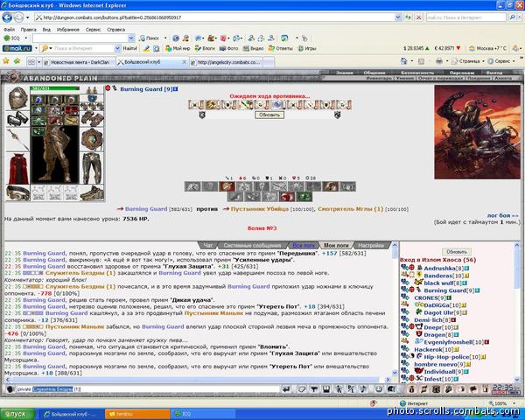Switch to the angelscity.combats browser tab

[227, 62]
